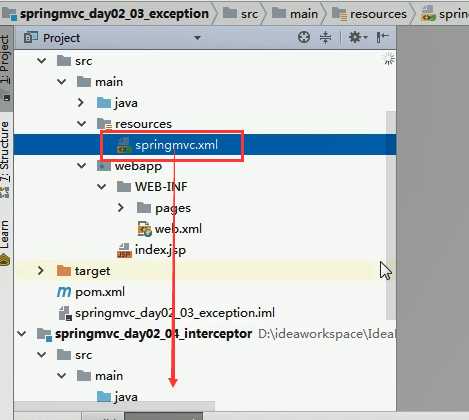Select springmvc_day02_04_interceptor module label

coord(153,334)
